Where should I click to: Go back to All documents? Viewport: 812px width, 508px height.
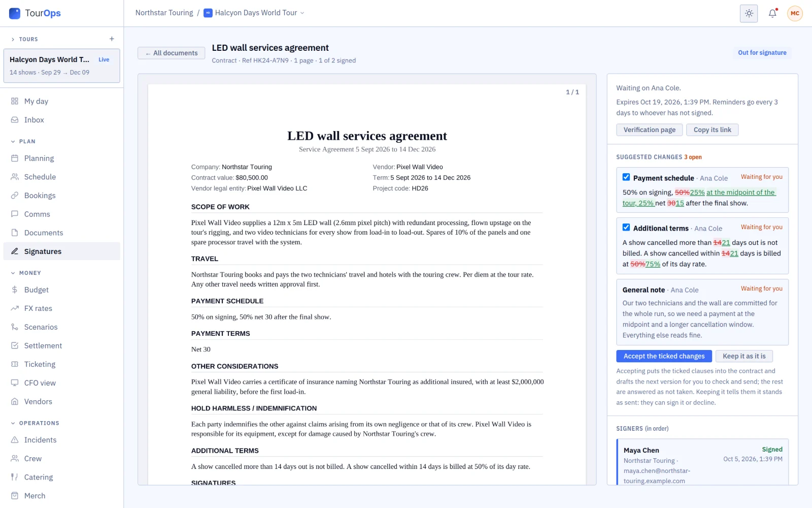172,53
